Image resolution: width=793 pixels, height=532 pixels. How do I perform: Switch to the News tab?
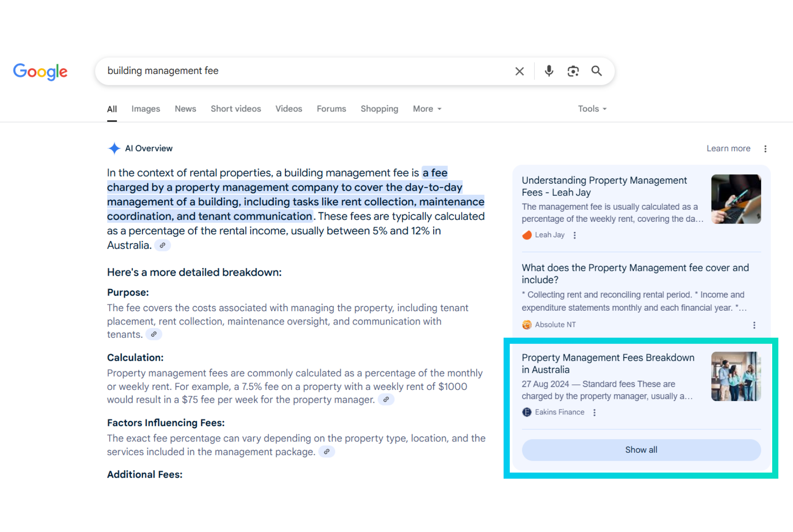185,109
